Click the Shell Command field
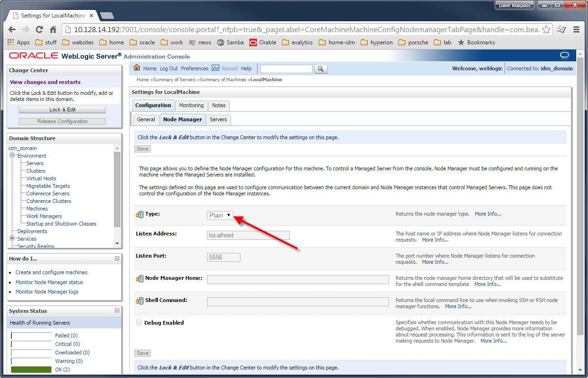This screenshot has width=588, height=378. (x=298, y=302)
